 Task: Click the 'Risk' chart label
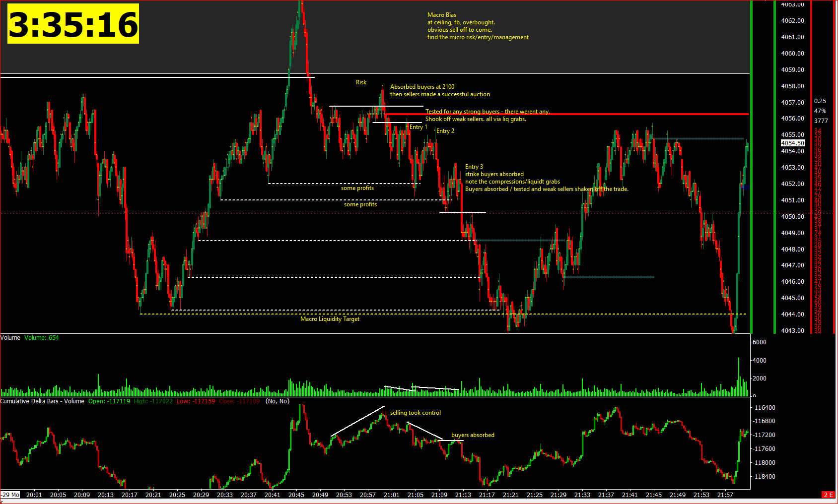pyautogui.click(x=361, y=82)
